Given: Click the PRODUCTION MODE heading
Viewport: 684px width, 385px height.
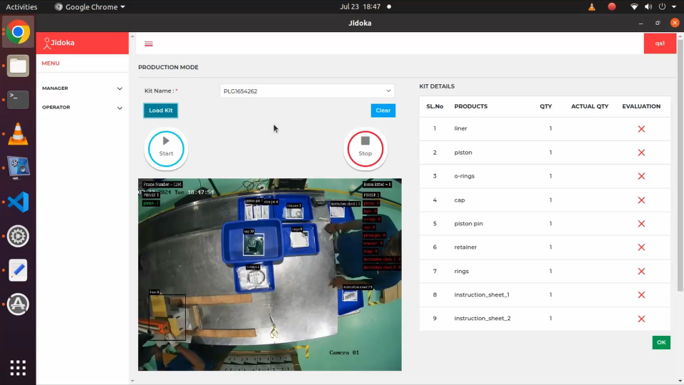Looking at the screenshot, I should tap(168, 67).
